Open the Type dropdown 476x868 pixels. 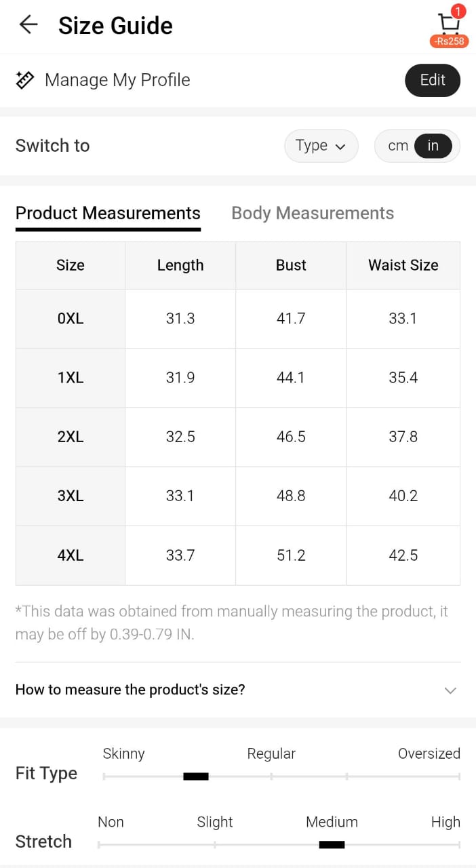(x=321, y=146)
